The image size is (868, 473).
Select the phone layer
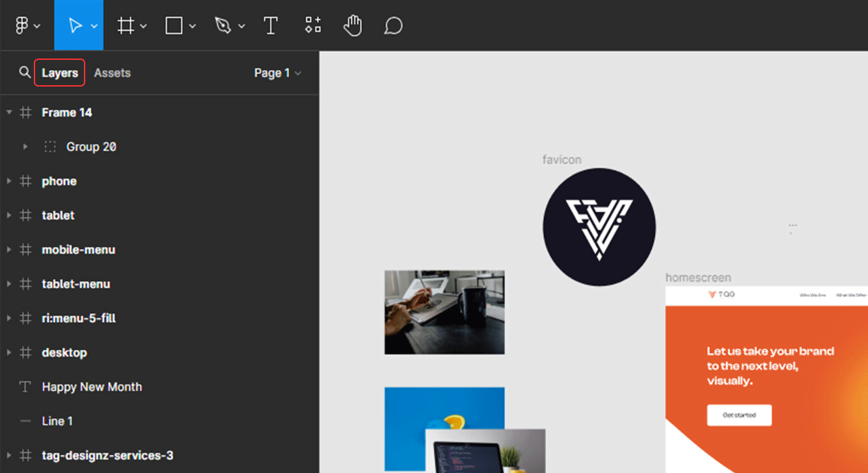[x=159, y=181]
